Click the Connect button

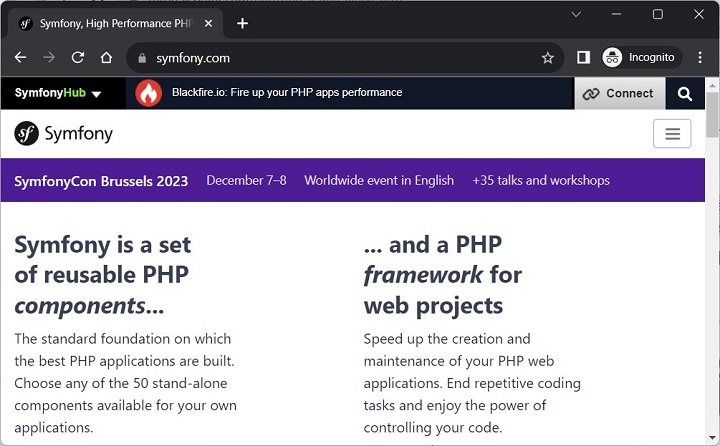click(x=619, y=93)
